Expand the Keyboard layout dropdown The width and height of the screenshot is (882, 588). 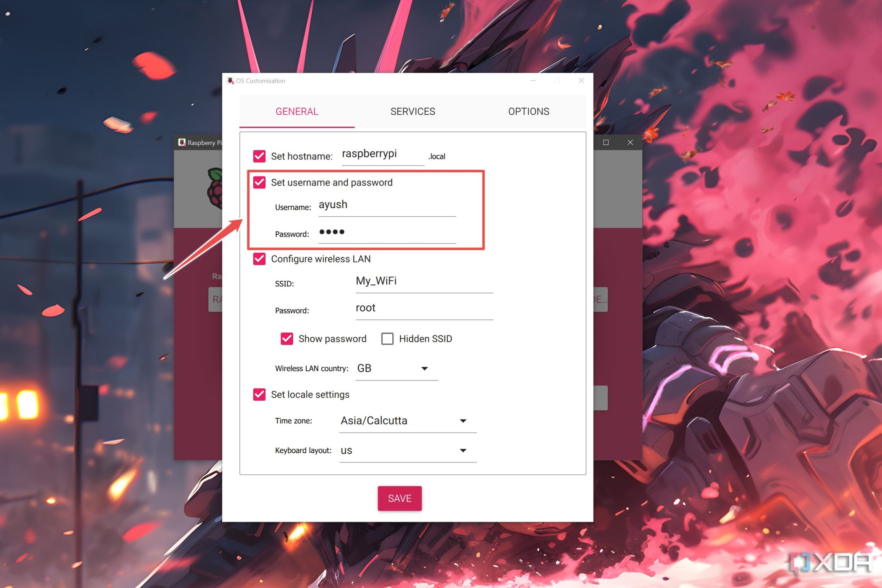(464, 451)
